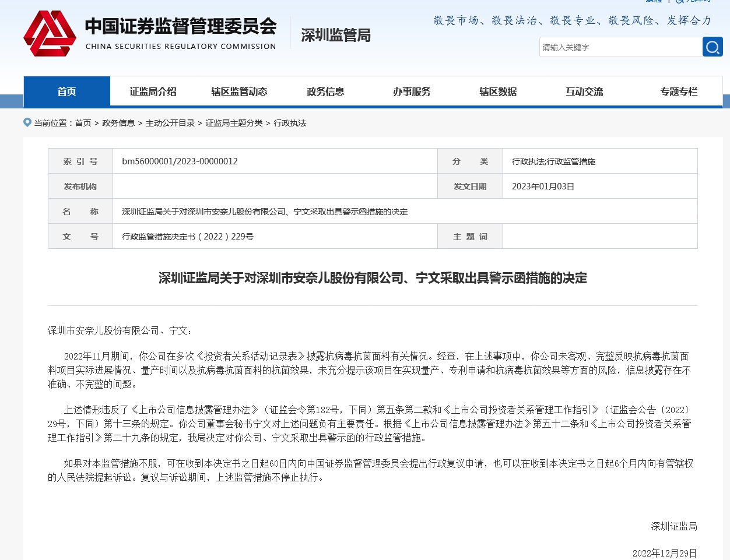
Task: Open 互动交流 in the navigation bar
Action: [584, 91]
